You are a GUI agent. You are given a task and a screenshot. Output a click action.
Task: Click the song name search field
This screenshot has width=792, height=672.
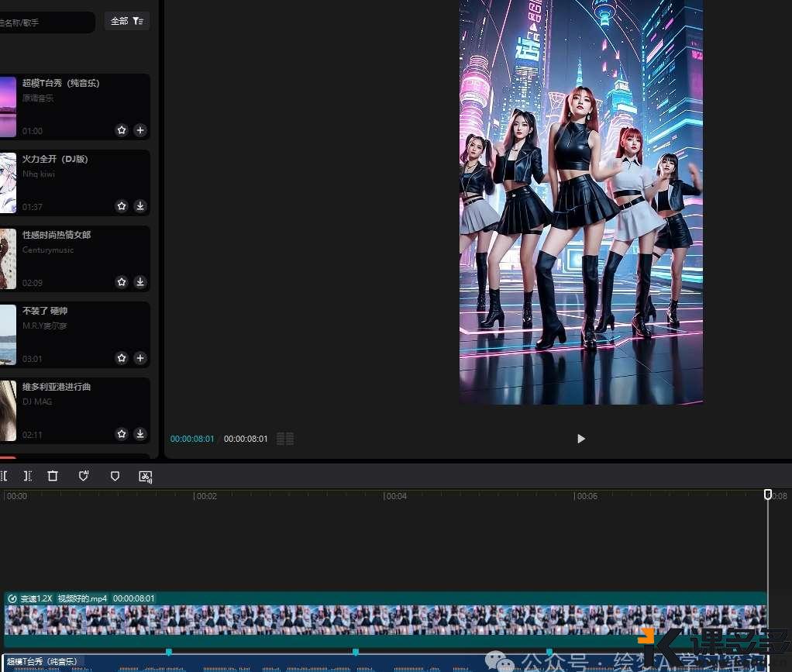click(x=46, y=22)
